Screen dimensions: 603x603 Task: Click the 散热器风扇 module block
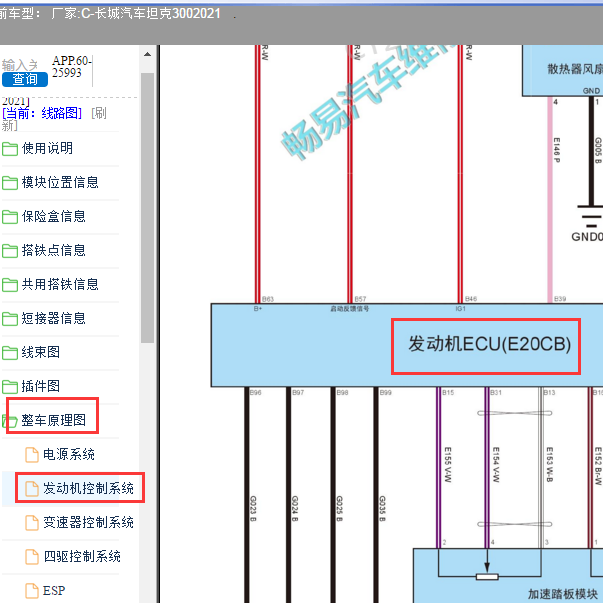click(562, 70)
